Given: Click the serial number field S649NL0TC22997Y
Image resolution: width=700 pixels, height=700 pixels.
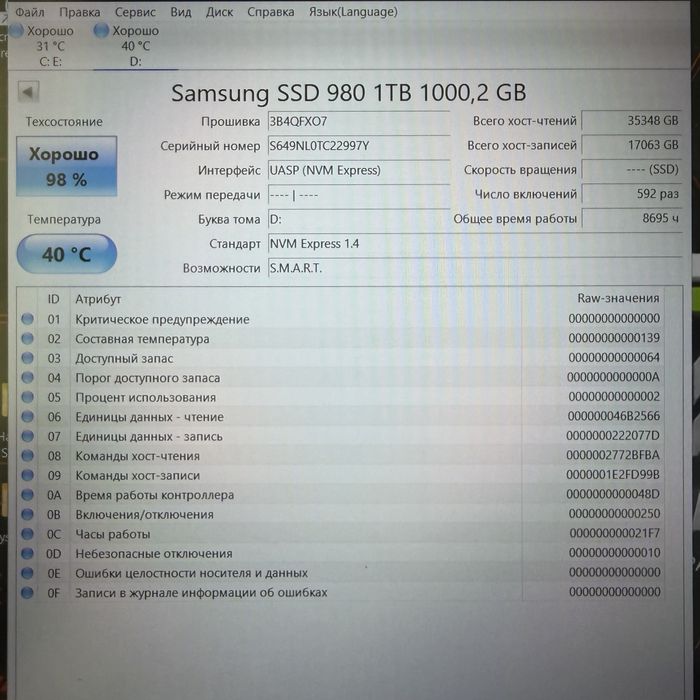Looking at the screenshot, I should (358, 146).
